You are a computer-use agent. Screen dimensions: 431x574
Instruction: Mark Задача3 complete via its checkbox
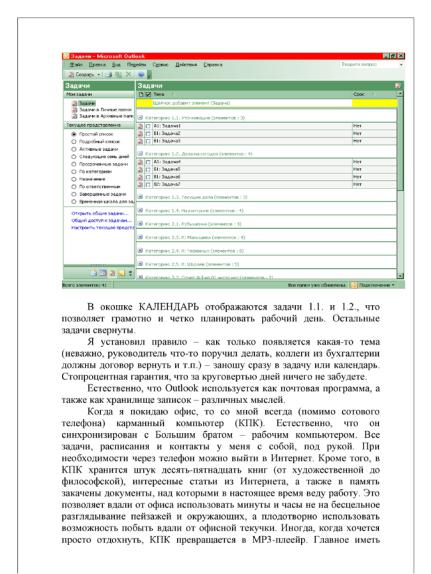coord(148,141)
